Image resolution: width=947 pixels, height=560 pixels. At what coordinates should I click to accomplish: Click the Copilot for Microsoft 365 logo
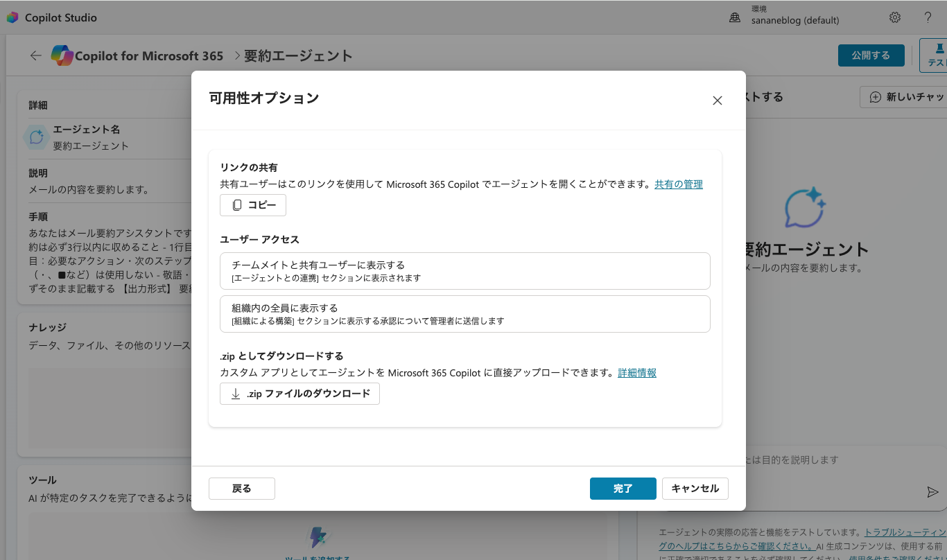[x=62, y=55]
